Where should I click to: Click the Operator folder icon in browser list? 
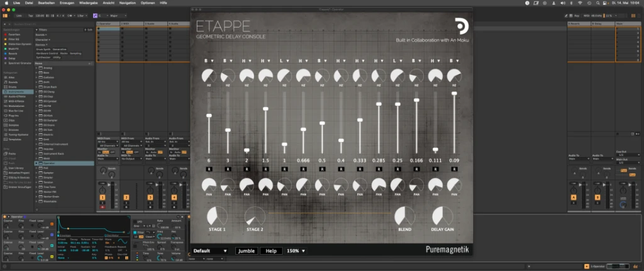[40, 163]
